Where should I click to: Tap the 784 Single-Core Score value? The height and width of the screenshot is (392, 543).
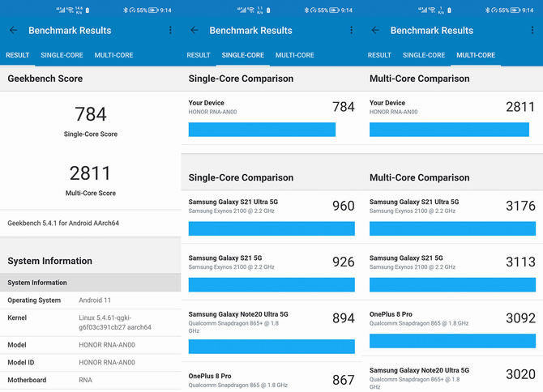(91, 114)
